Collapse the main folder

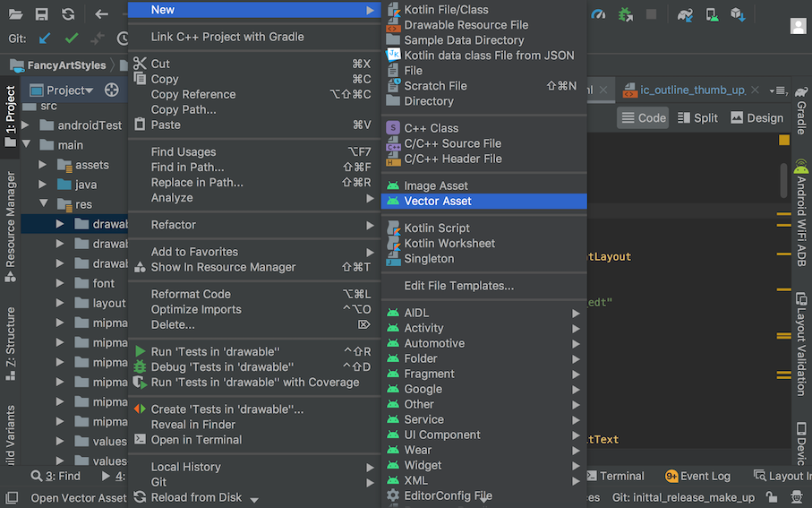pyautogui.click(x=26, y=144)
